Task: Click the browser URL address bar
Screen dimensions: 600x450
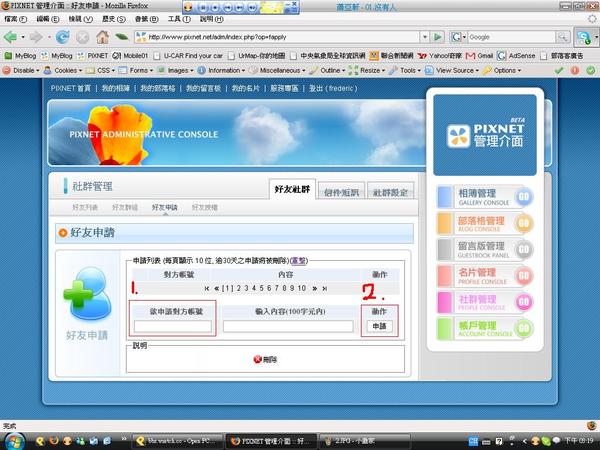Action: 277,37
